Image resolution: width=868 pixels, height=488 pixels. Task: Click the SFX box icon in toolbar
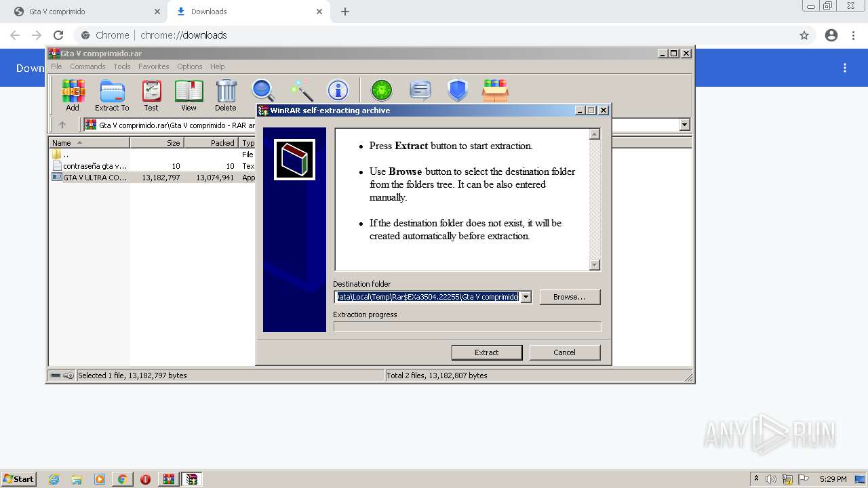pyautogui.click(x=495, y=90)
